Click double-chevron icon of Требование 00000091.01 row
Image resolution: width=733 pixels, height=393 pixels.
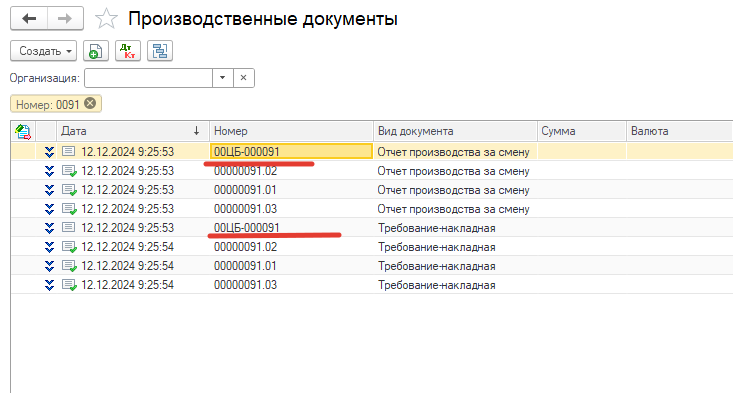(x=49, y=266)
